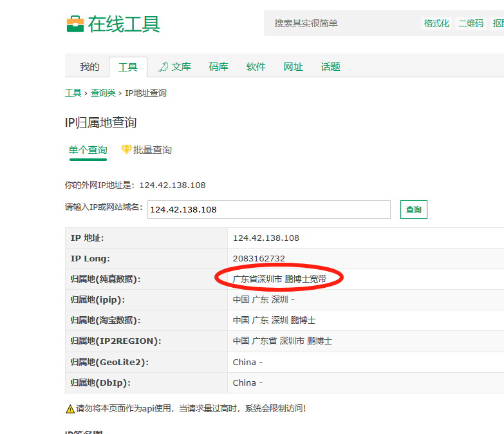Click the IP2REGION value 中国 广东省 深圳市 鹏博士
The height and width of the screenshot is (434, 504).
282,341
